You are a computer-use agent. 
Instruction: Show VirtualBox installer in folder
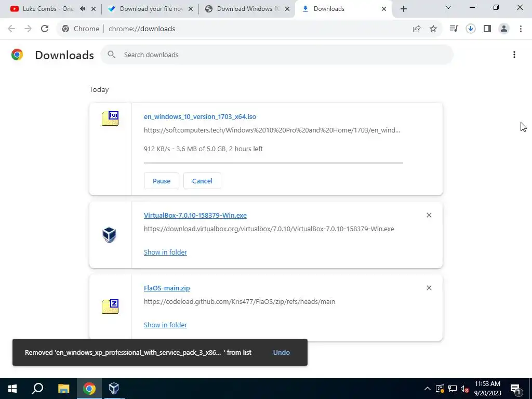click(165, 252)
